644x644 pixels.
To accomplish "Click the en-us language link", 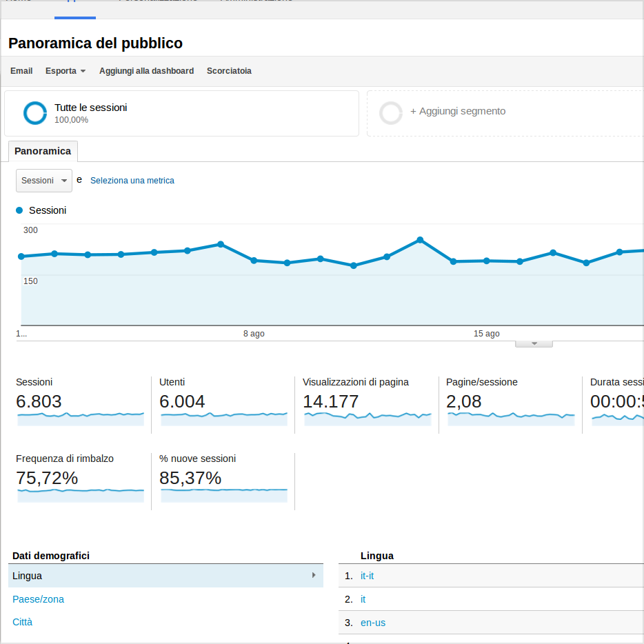I will click(373, 623).
